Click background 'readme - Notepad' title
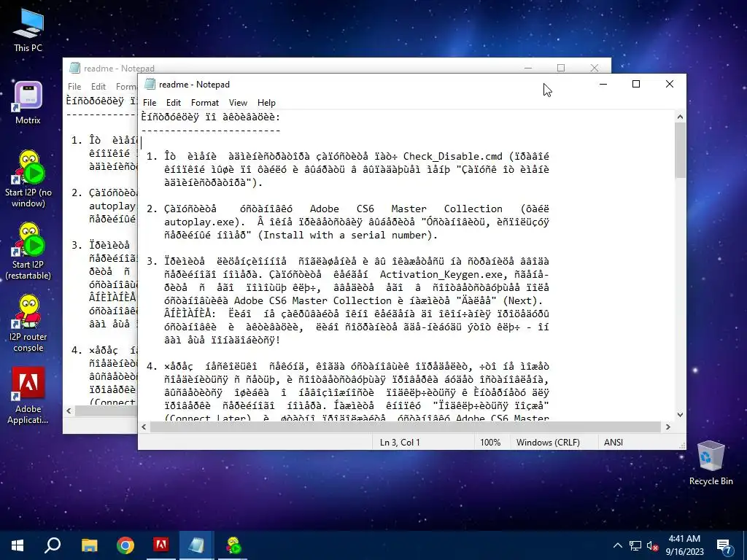747x560 pixels. point(119,68)
